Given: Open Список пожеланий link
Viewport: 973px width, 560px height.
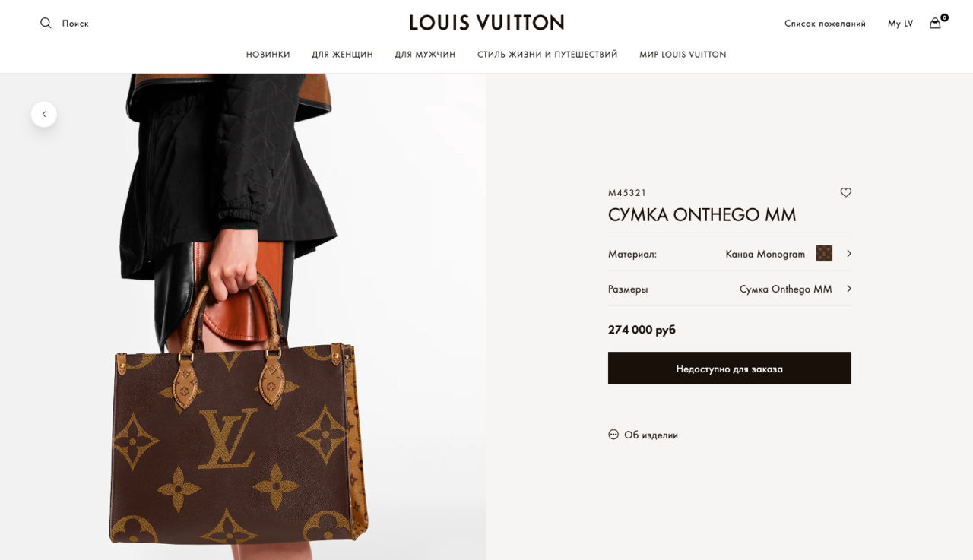Looking at the screenshot, I should (825, 24).
